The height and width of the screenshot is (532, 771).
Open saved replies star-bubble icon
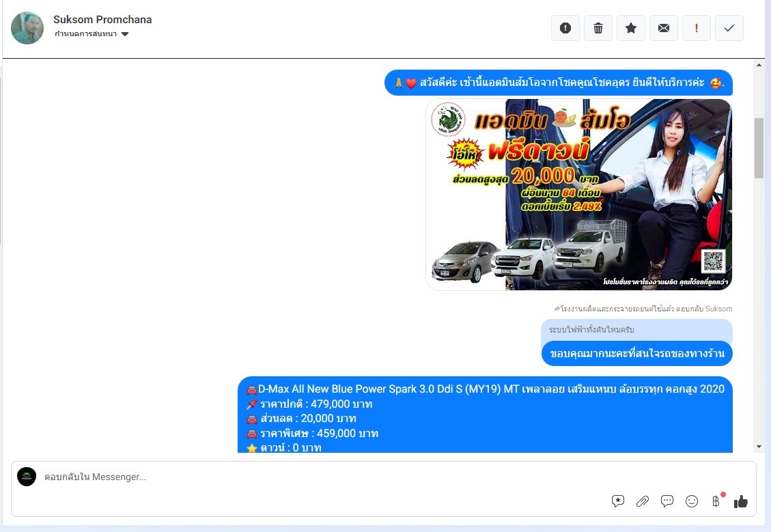point(617,501)
